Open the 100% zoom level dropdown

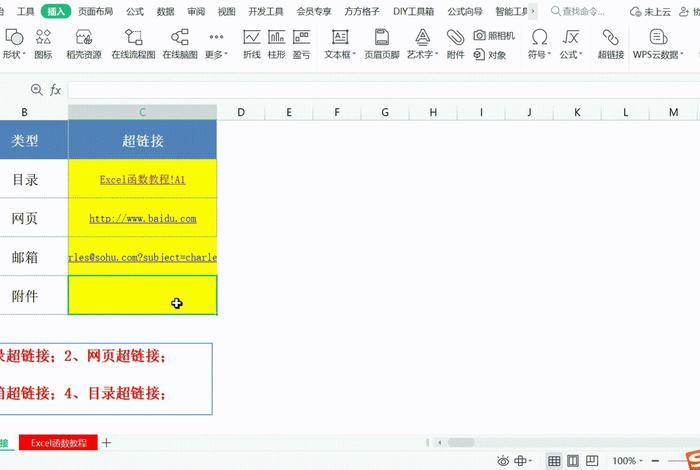coord(628,461)
